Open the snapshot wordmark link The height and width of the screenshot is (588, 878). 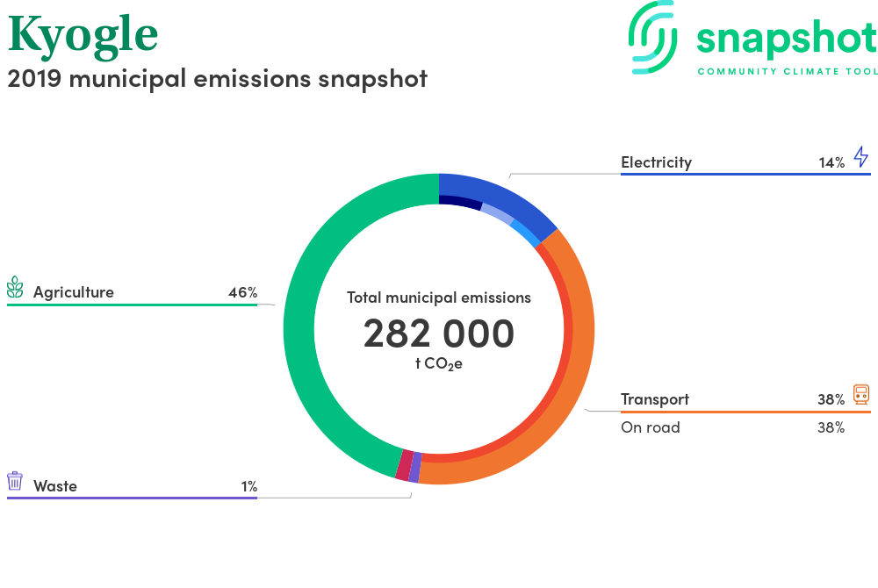tap(787, 38)
